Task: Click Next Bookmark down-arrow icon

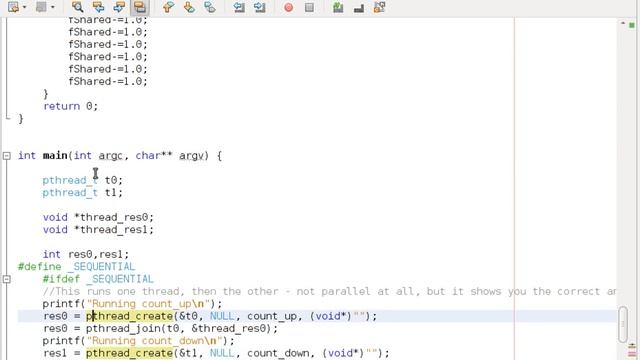Action: [x=189, y=7]
